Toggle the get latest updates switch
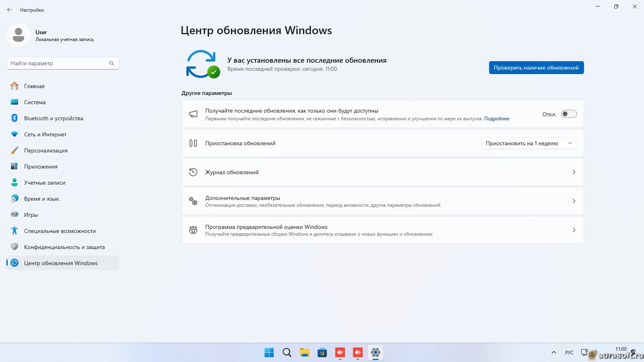Viewport: 644px width, 362px height. tap(569, 114)
